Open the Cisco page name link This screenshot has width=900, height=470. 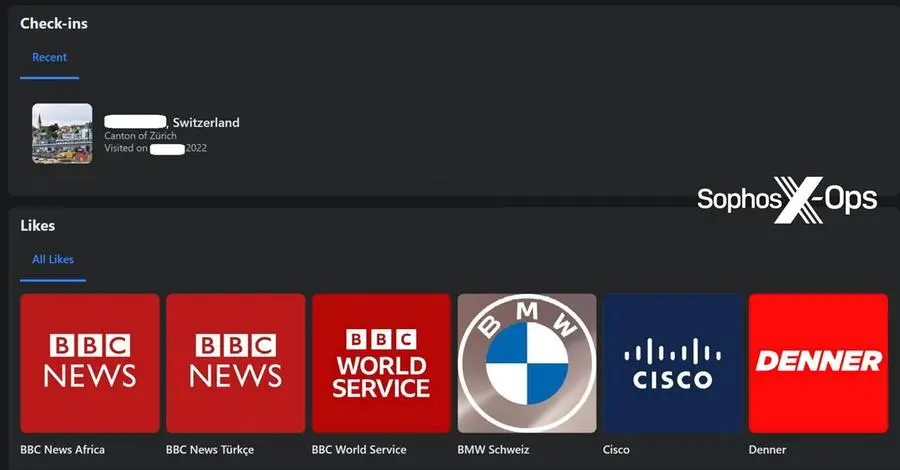[616, 449]
